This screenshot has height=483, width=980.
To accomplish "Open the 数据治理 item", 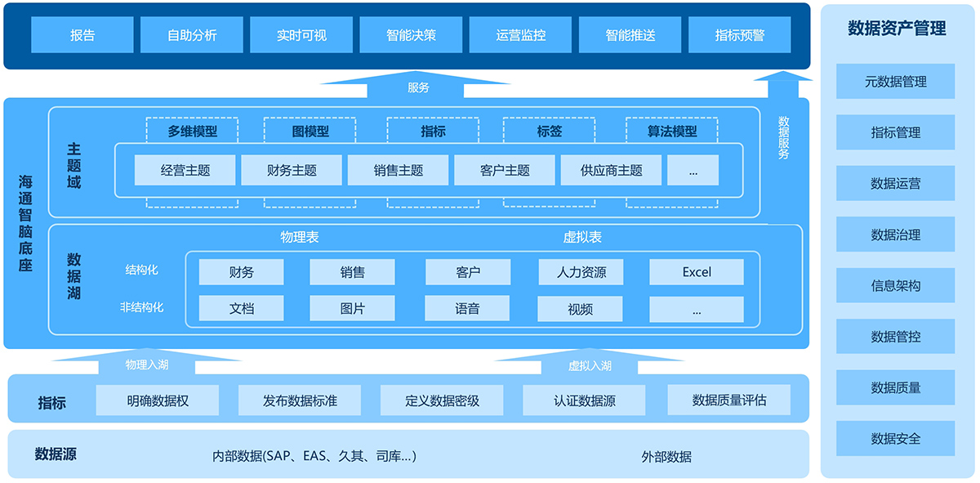I will pyautogui.click(x=896, y=235).
